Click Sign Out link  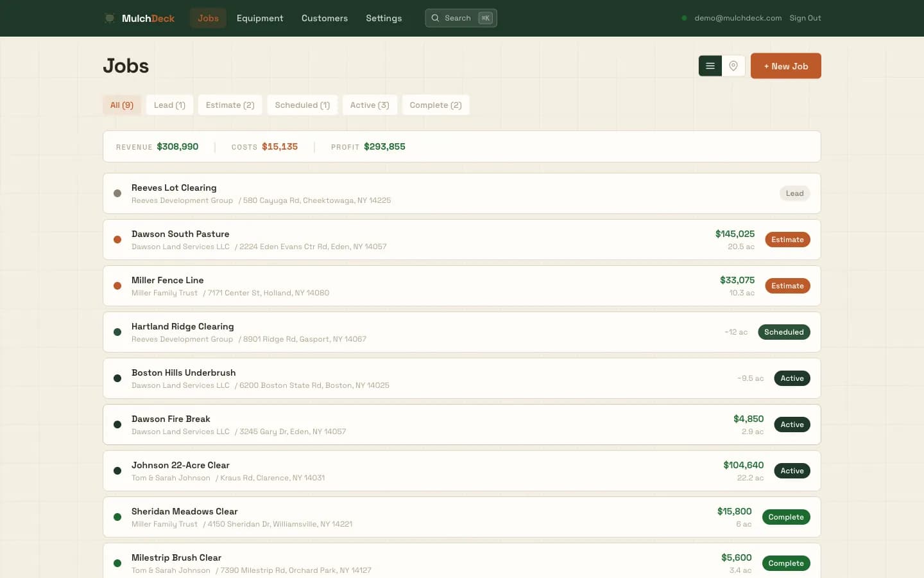(805, 18)
